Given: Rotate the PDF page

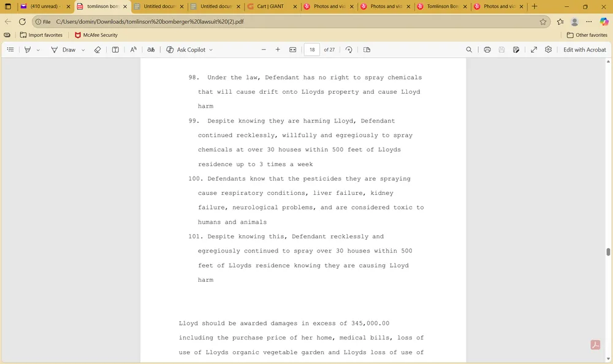Looking at the screenshot, I should tap(349, 50).
